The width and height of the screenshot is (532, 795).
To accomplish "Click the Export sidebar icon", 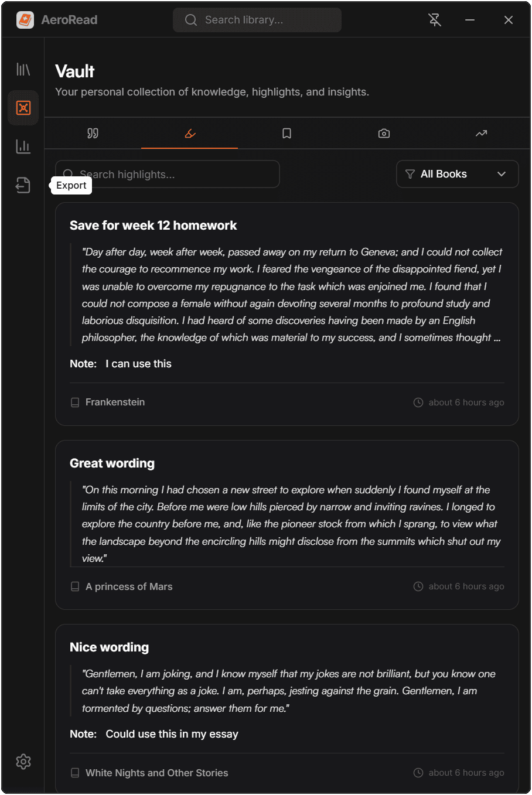I will click(23, 185).
